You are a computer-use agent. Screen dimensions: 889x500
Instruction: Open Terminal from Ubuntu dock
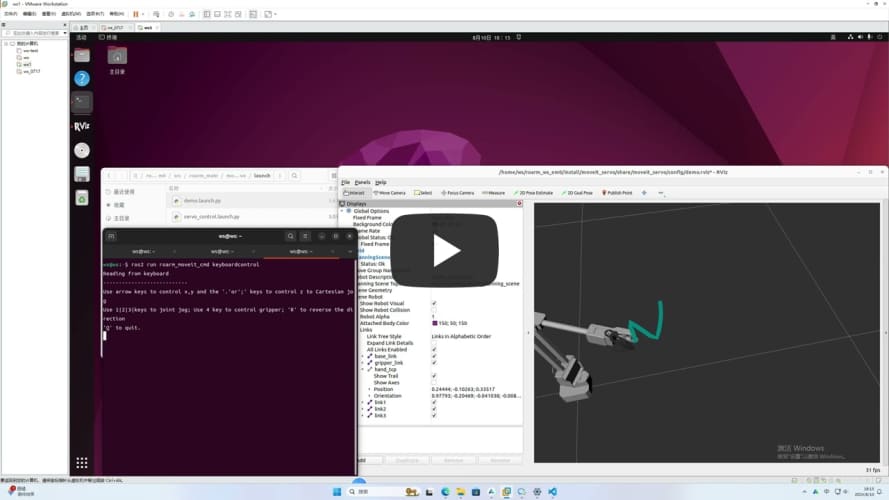click(82, 103)
